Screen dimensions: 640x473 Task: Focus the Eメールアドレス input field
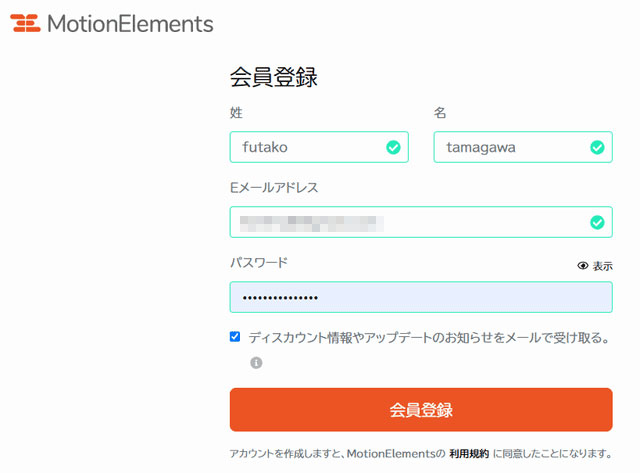coord(421,222)
